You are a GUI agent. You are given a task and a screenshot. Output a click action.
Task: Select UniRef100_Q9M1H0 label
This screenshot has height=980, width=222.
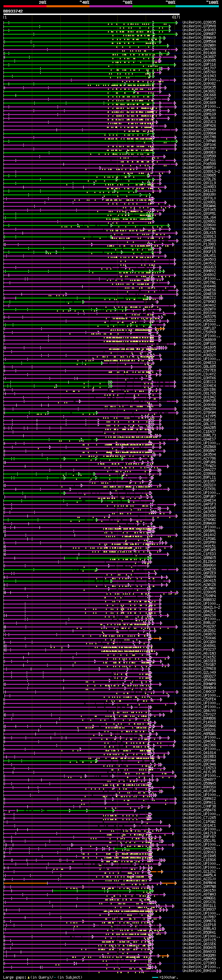tap(199, 110)
